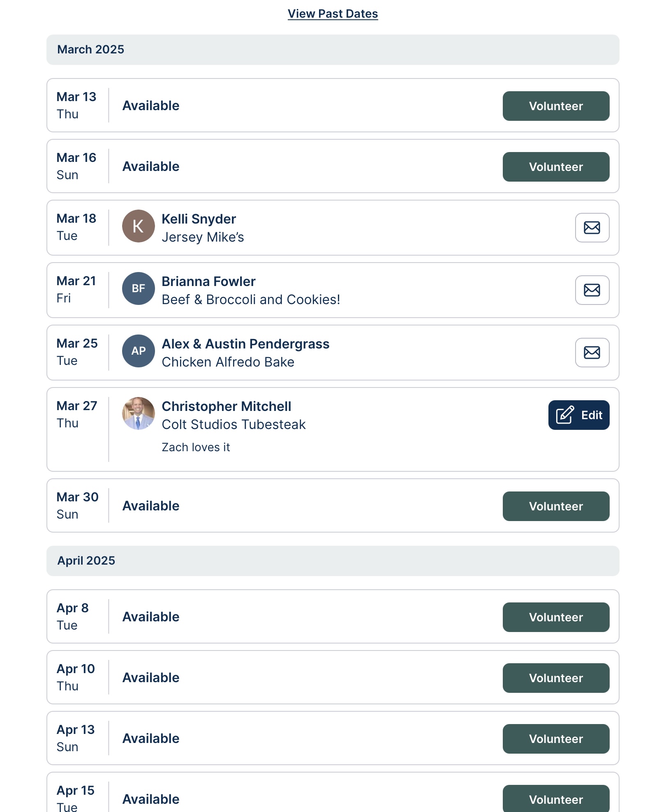Viewport: 666px width, 812px height.
Task: Volunteer for Apr 15
Action: click(x=556, y=799)
